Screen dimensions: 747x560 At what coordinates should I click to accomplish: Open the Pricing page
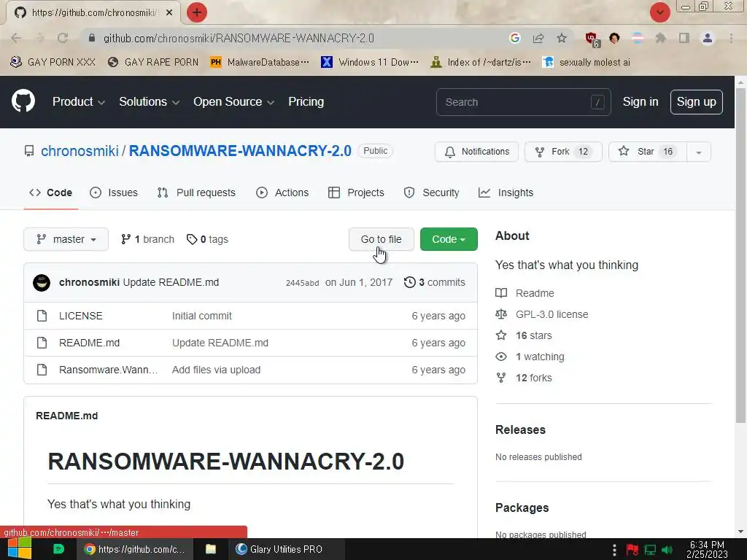306,101
